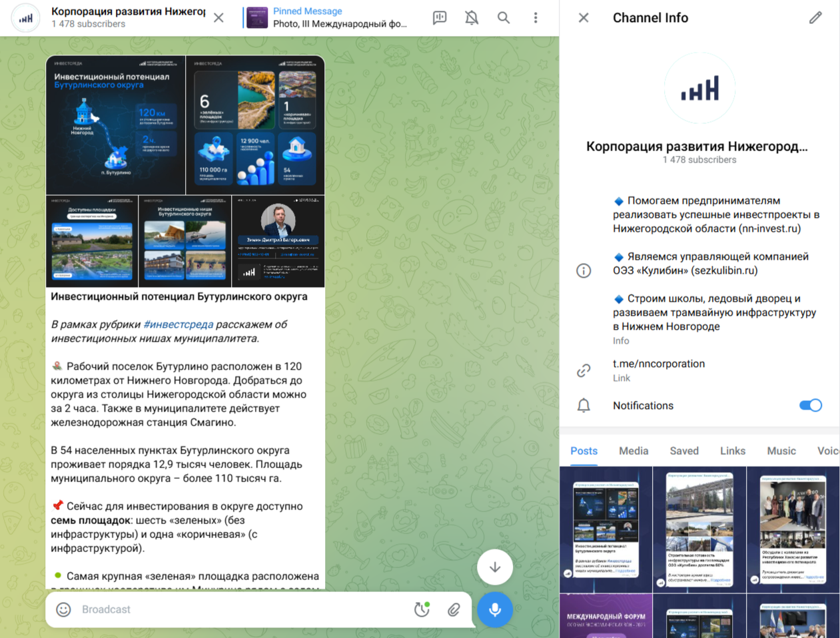Dismiss the pinned chat header with X

click(218, 18)
